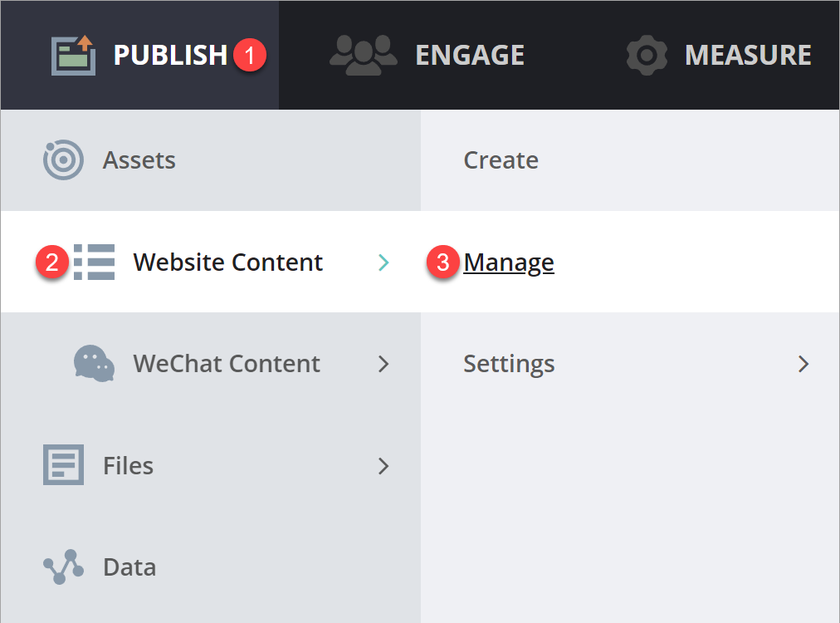Expand the Website Content chevron arrow
The height and width of the screenshot is (623, 840).
[x=383, y=262]
